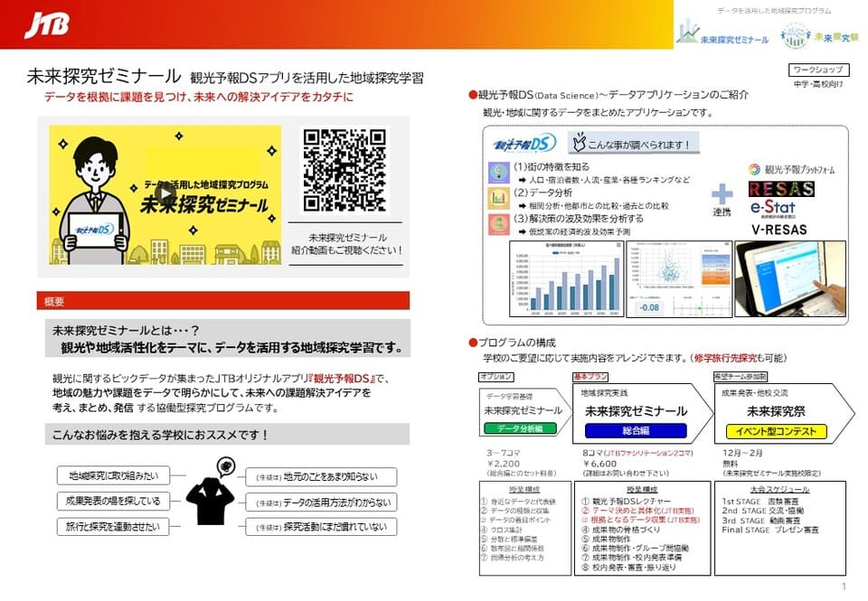This screenshot has height=601, width=868.
Task: Play the 未来探究ゼミナール intro video
Action: coord(164,193)
